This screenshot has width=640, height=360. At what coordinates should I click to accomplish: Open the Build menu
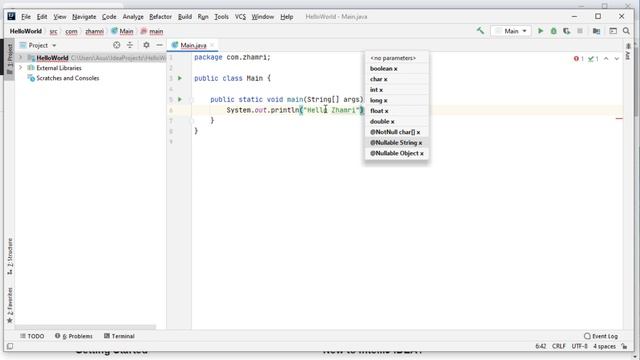click(x=185, y=17)
